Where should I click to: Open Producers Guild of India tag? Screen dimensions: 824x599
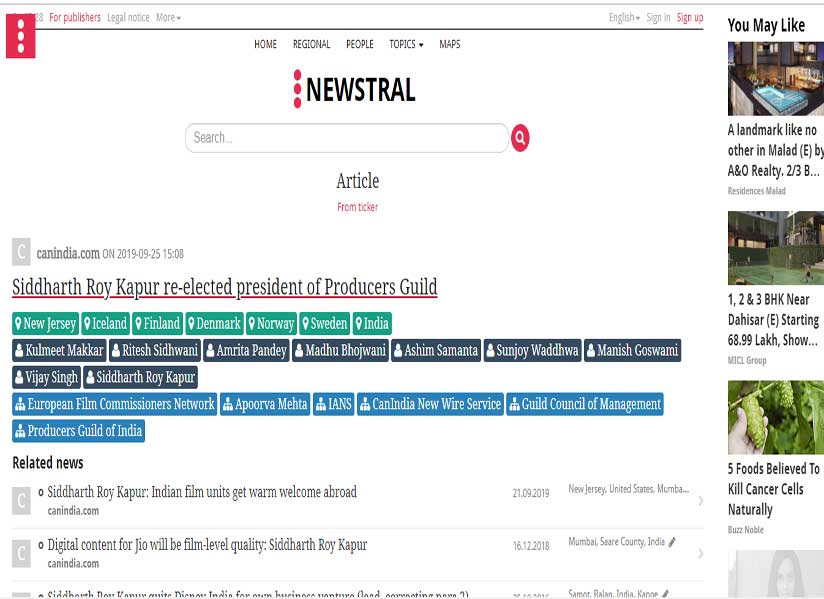(78, 431)
